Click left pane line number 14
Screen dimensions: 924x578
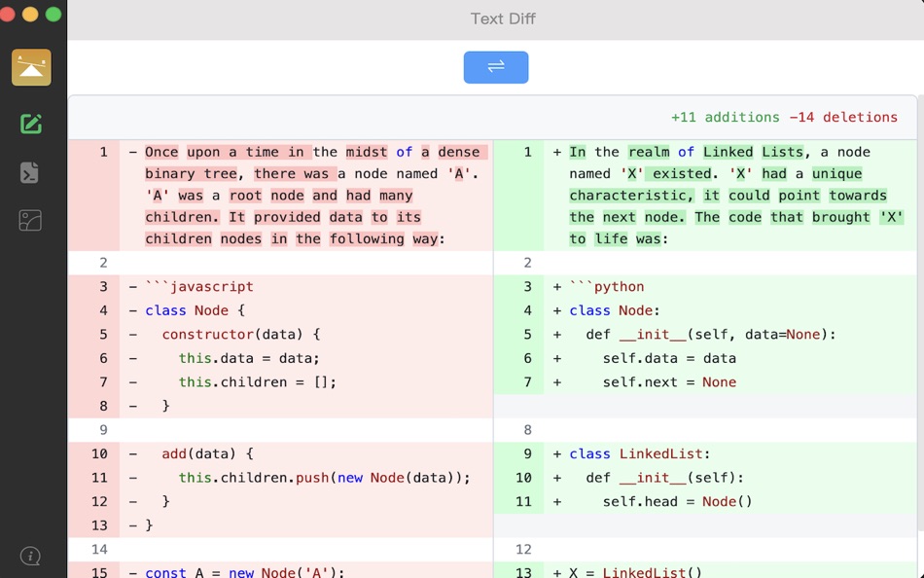(x=99, y=549)
